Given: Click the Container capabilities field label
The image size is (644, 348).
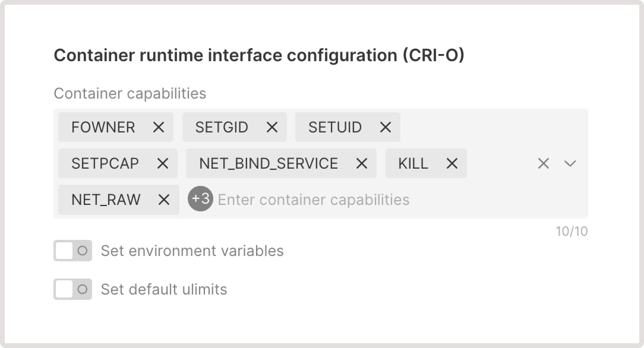Looking at the screenshot, I should (131, 93).
